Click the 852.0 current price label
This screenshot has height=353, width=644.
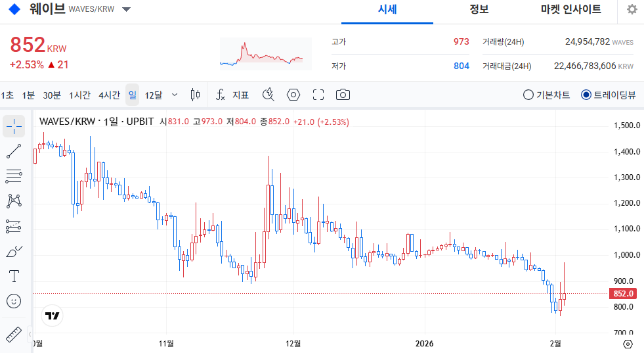point(622,294)
